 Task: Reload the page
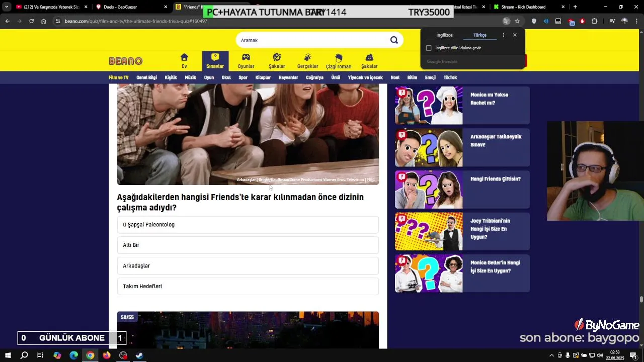pyautogui.click(x=31, y=21)
